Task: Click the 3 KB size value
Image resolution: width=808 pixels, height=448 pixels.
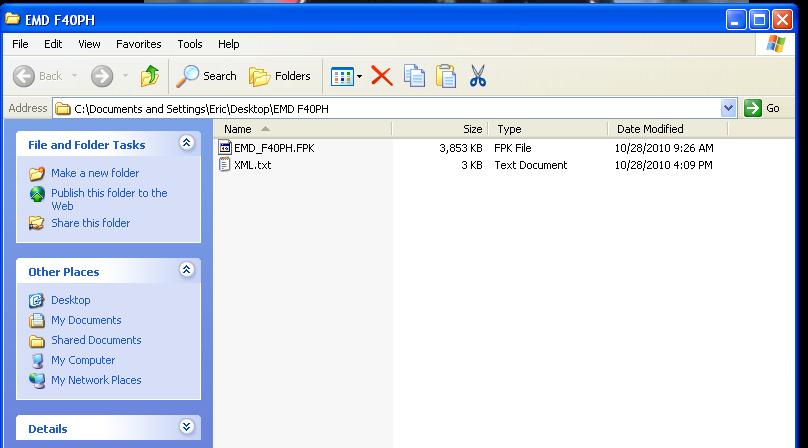Action: click(x=472, y=165)
